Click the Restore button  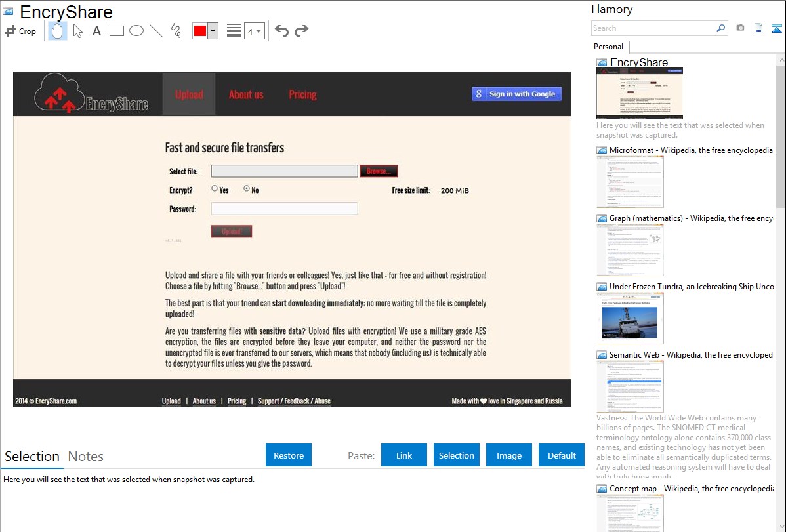(289, 455)
